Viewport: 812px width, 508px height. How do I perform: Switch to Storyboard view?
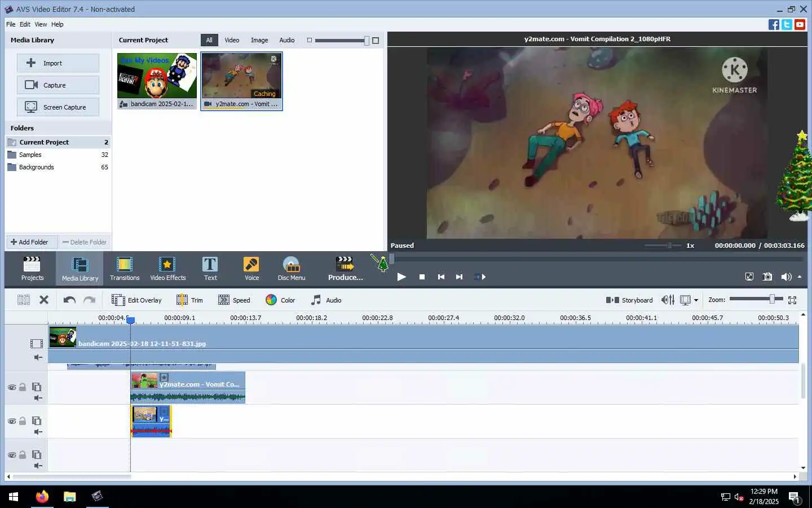pos(629,300)
